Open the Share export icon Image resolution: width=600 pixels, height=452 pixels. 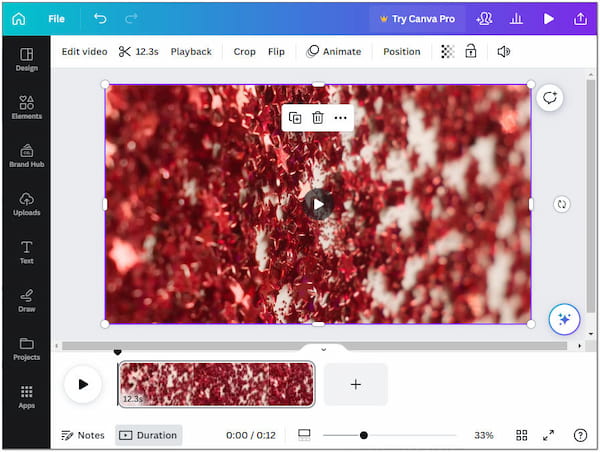click(x=580, y=19)
